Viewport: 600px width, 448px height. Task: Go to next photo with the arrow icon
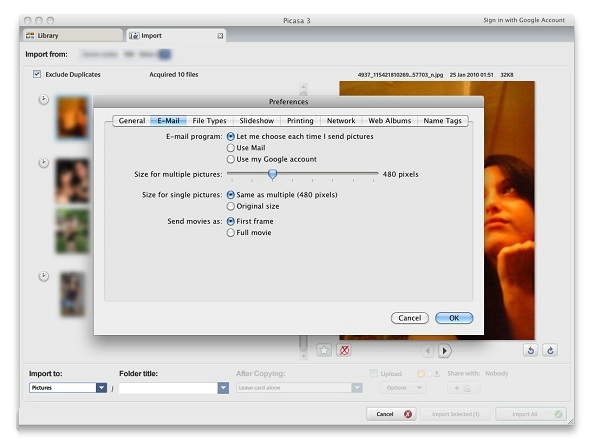[445, 351]
